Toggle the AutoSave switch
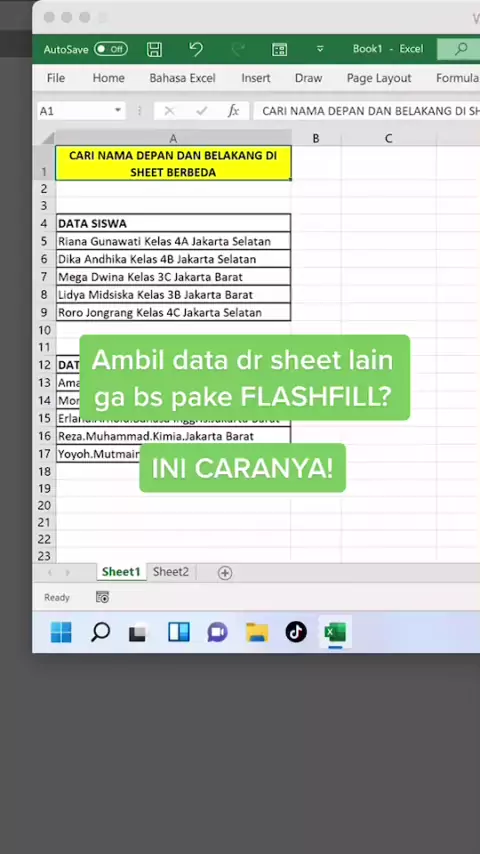 coord(111,49)
